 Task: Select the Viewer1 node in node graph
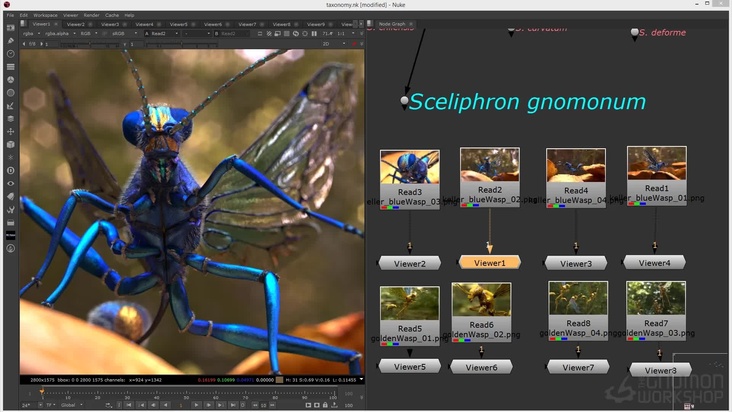click(489, 263)
